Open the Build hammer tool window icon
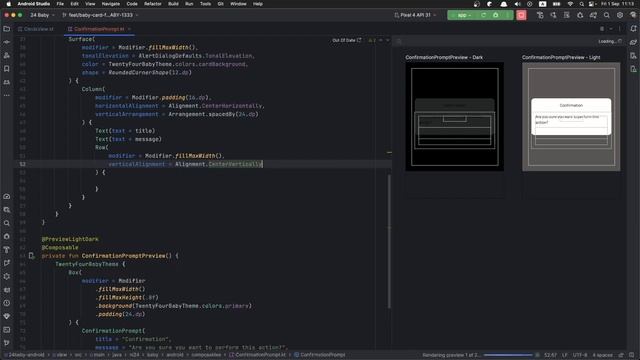 pos(7,250)
